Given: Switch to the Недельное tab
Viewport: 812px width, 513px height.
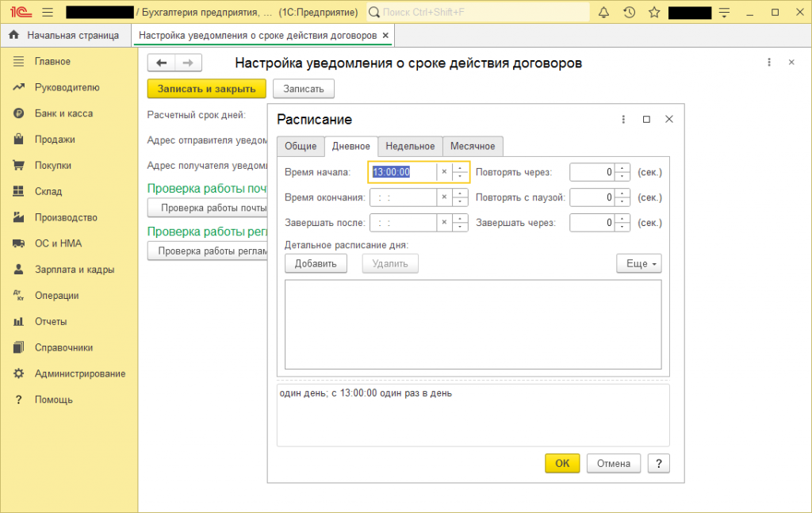Looking at the screenshot, I should point(410,146).
